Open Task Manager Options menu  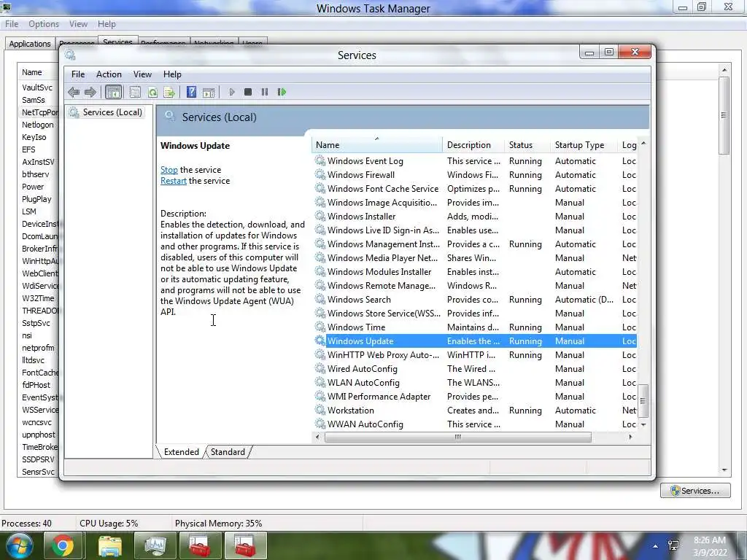[43, 24]
